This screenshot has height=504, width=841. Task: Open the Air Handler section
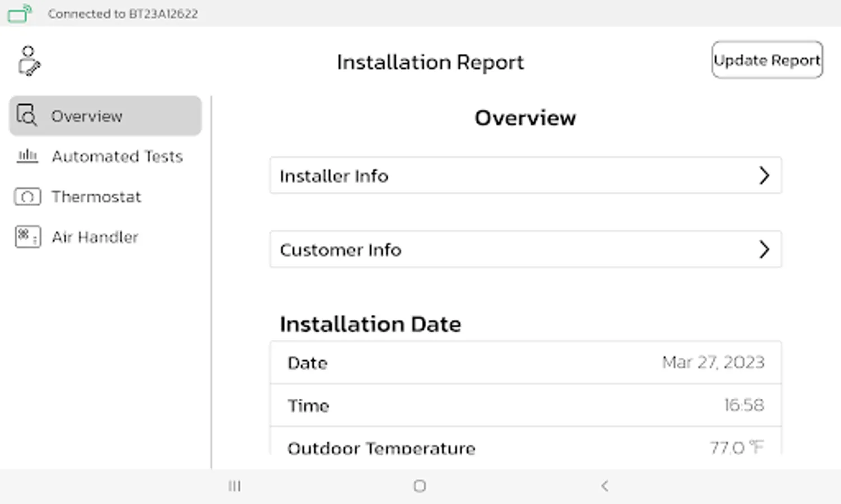pyautogui.click(x=95, y=237)
